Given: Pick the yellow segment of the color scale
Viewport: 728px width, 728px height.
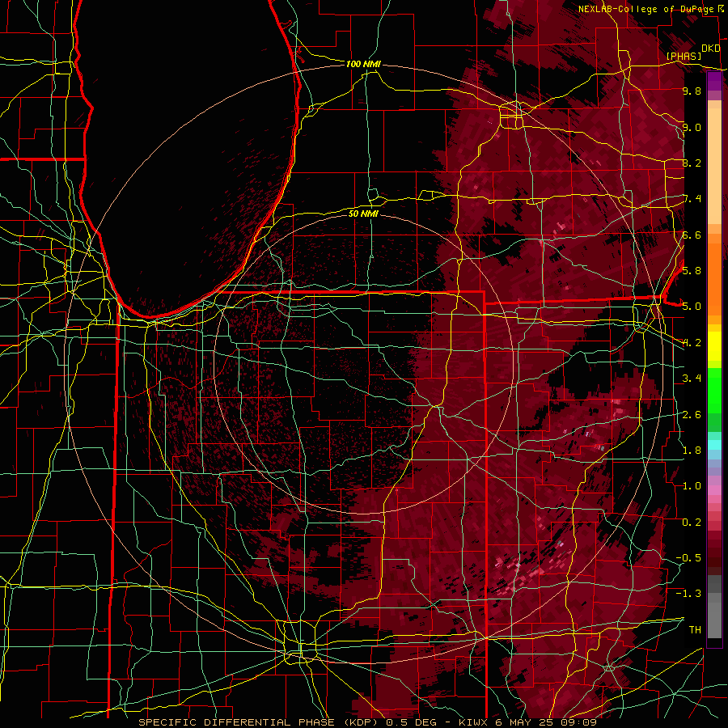Looking at the screenshot, I should [x=714, y=346].
